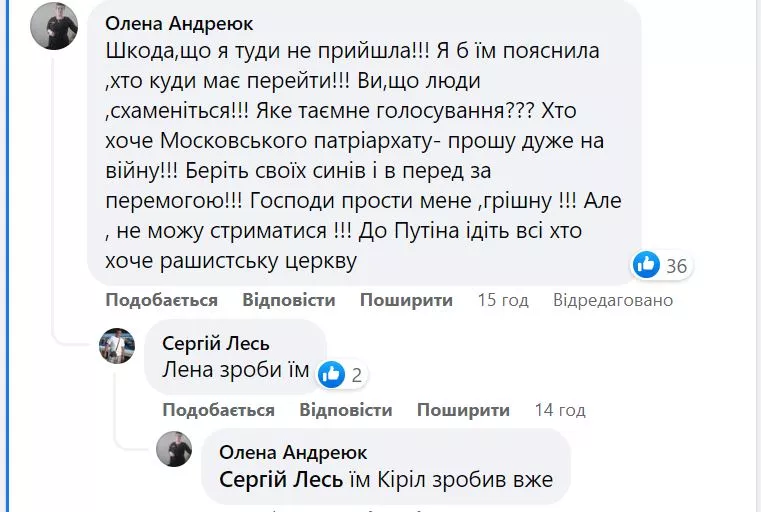The image size is (761, 512).
Task: Click Олена Андреюк's reply avatar
Action: point(174,449)
